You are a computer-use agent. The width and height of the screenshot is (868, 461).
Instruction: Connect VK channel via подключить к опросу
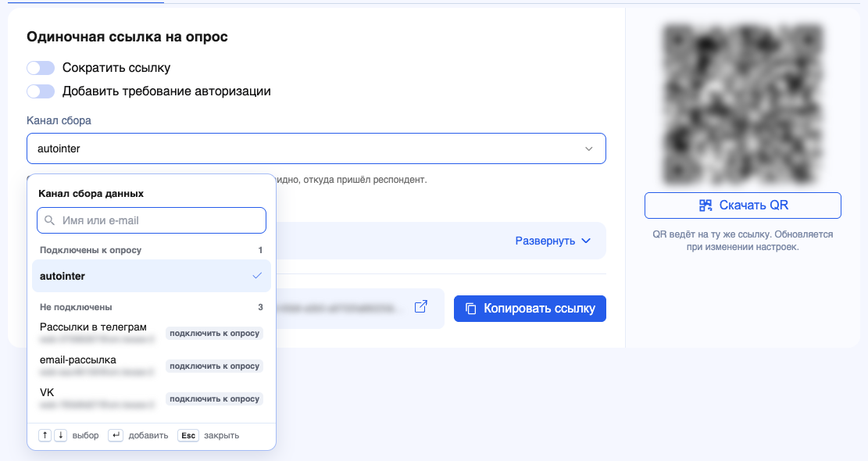coord(214,398)
